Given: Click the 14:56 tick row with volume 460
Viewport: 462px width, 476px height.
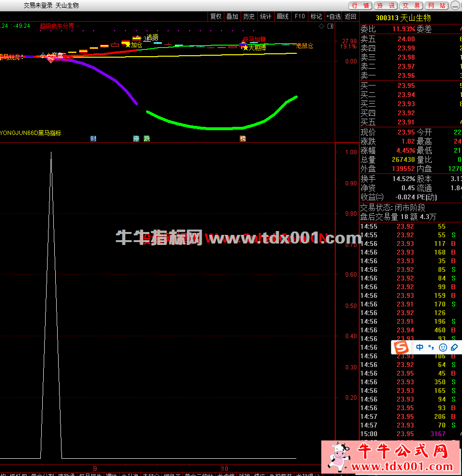Looking at the screenshot, I should 411,330.
